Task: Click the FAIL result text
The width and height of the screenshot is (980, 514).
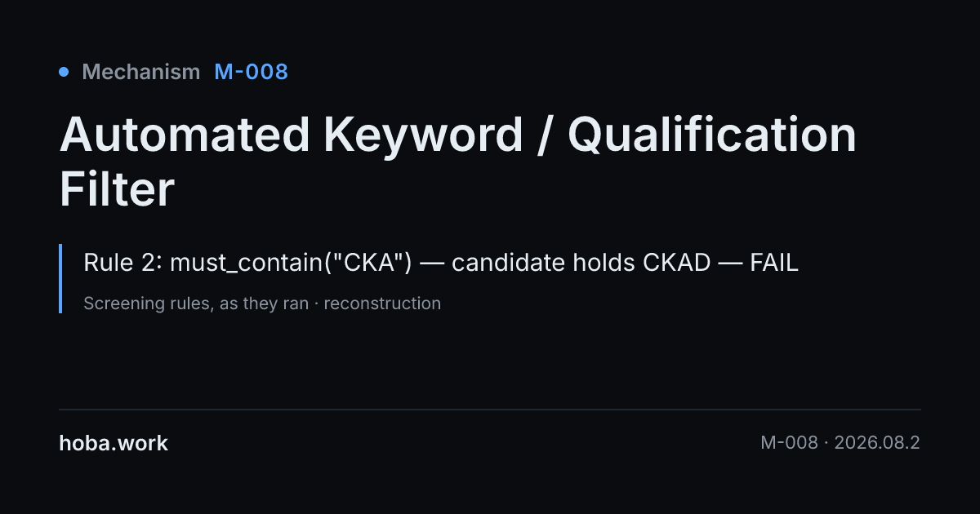Action: click(774, 264)
